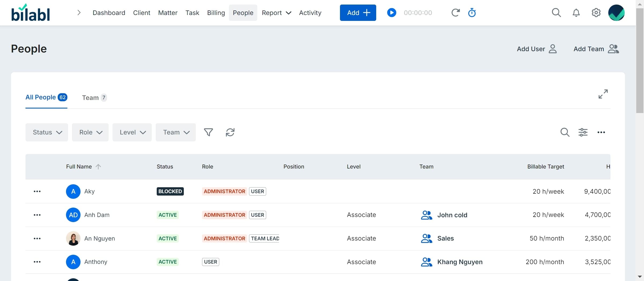Viewport: 644px width, 281px height.
Task: Open the An Nguyen user name
Action: tap(100, 238)
